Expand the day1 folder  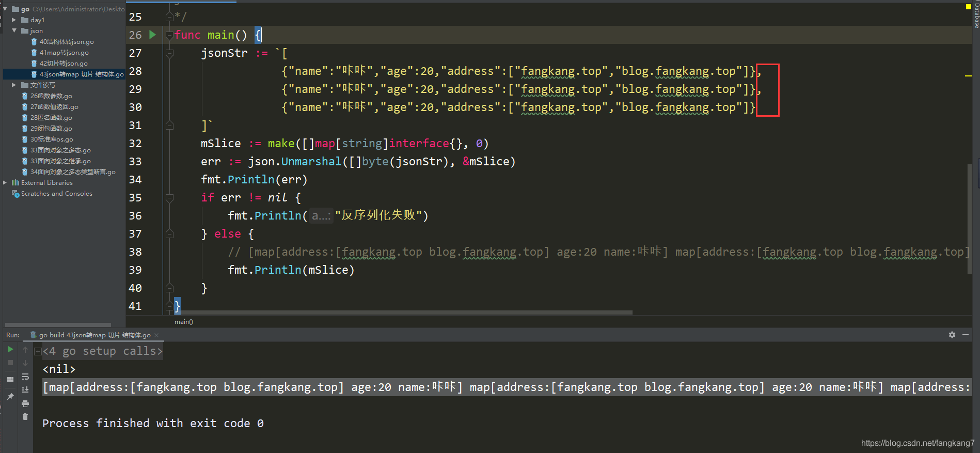[14, 20]
